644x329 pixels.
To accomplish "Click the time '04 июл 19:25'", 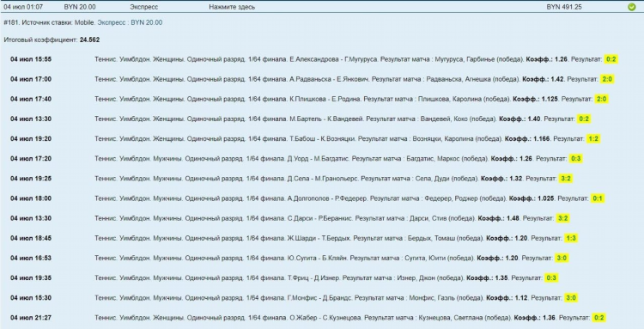I will pos(31,179).
